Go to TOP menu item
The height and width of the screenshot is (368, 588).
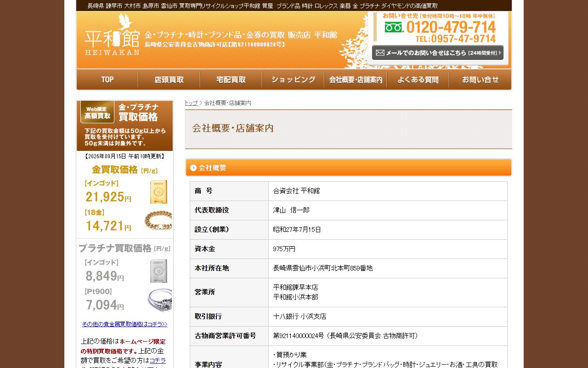[107, 80]
